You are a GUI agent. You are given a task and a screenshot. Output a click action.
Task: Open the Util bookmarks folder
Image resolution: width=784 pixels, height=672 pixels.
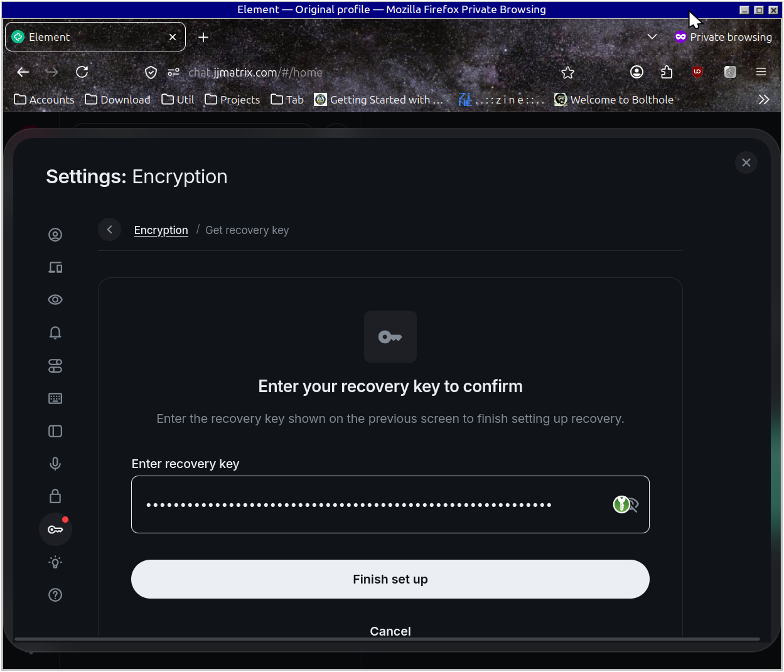tap(178, 99)
